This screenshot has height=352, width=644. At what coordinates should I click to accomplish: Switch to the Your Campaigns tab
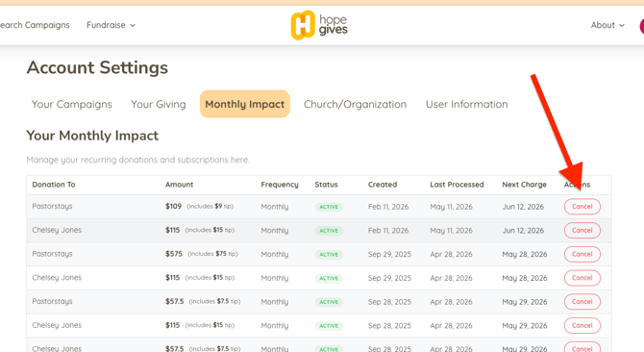coord(72,104)
